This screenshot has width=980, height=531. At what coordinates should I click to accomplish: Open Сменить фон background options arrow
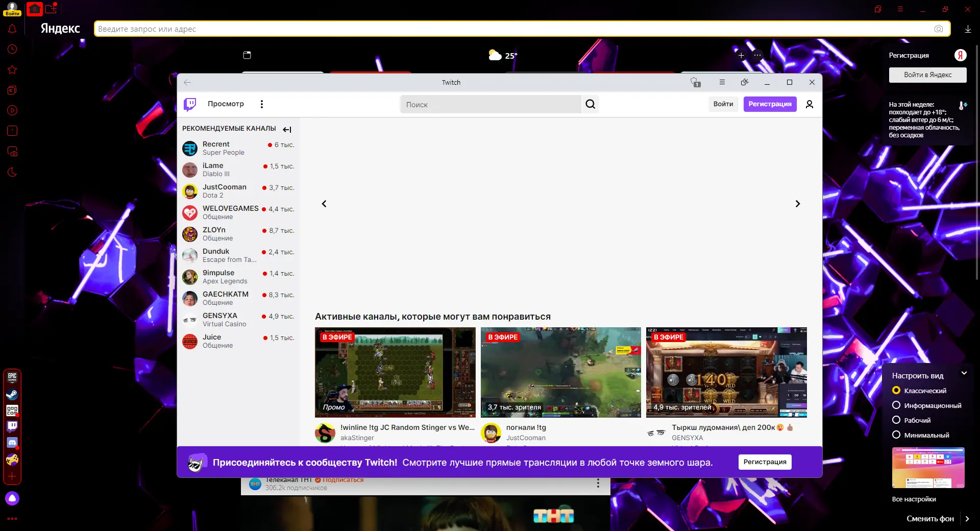967,519
